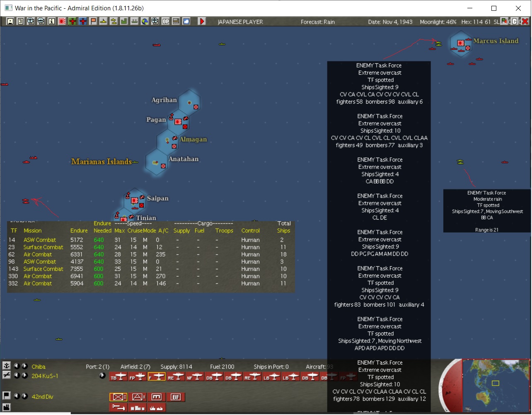The image size is (532, 415).
Task: Select task force 23 Surface Combat row
Action: (150, 247)
